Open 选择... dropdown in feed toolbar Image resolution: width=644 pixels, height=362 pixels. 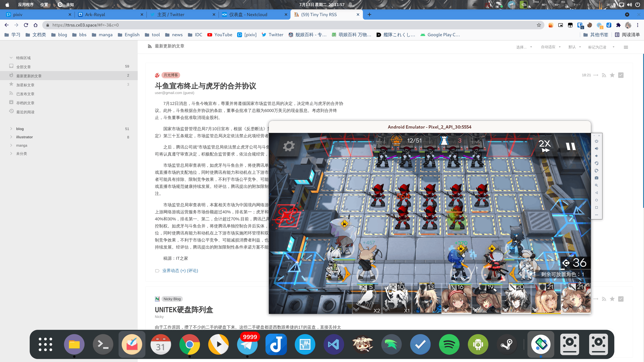point(524,47)
